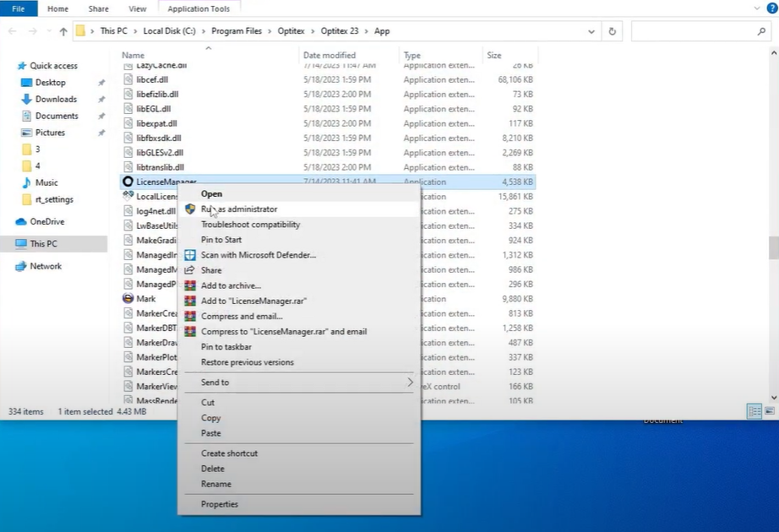The height and width of the screenshot is (532, 779).
Task: Navigate up one folder with the Up arrow
Action: pos(63,31)
